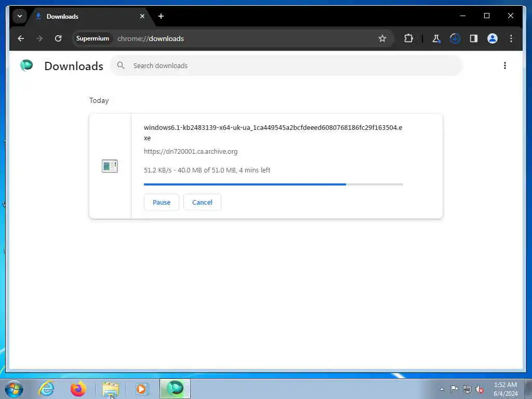Open the profile avatar menu
The height and width of the screenshot is (399, 532).
point(493,38)
